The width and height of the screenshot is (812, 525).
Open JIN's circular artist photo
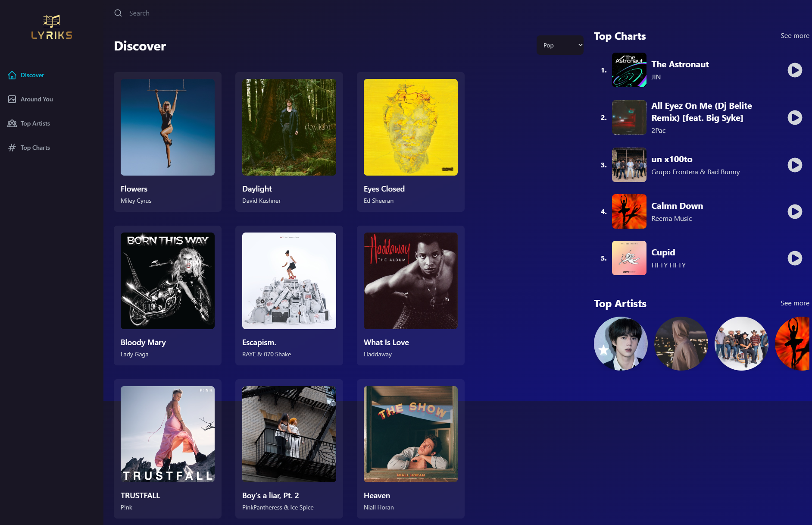point(621,343)
